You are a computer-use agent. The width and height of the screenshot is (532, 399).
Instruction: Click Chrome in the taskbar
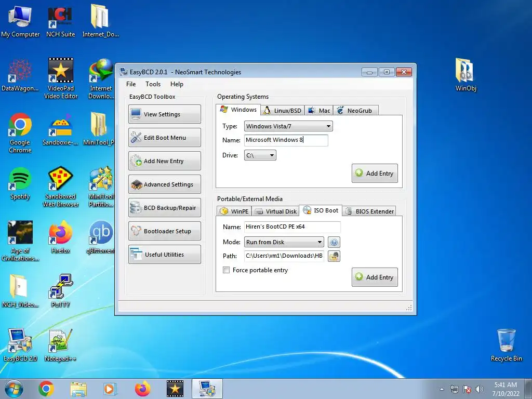tap(46, 389)
